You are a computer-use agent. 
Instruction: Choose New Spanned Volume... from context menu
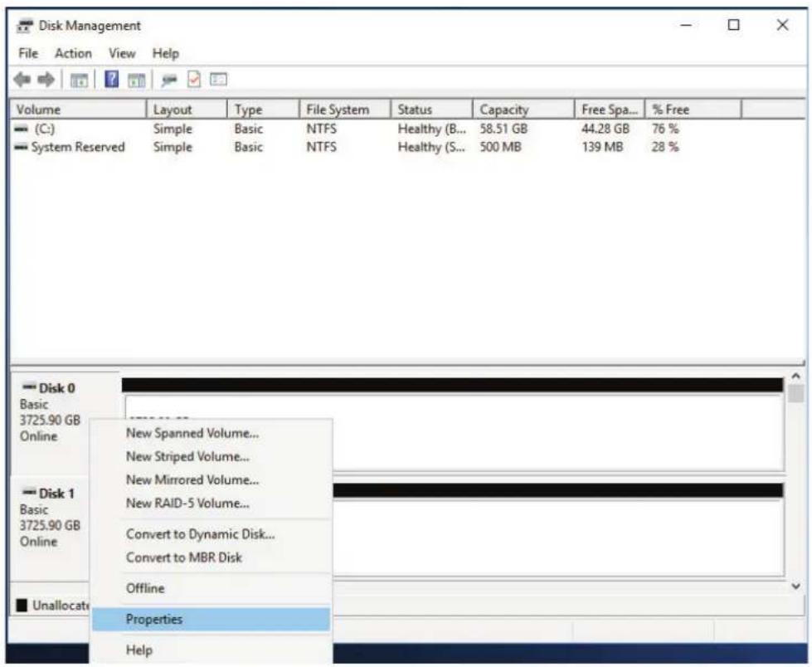(x=212, y=433)
